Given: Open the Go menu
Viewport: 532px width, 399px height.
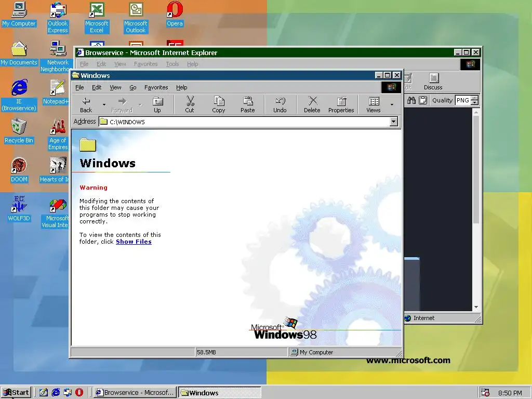Looking at the screenshot, I should pos(132,87).
